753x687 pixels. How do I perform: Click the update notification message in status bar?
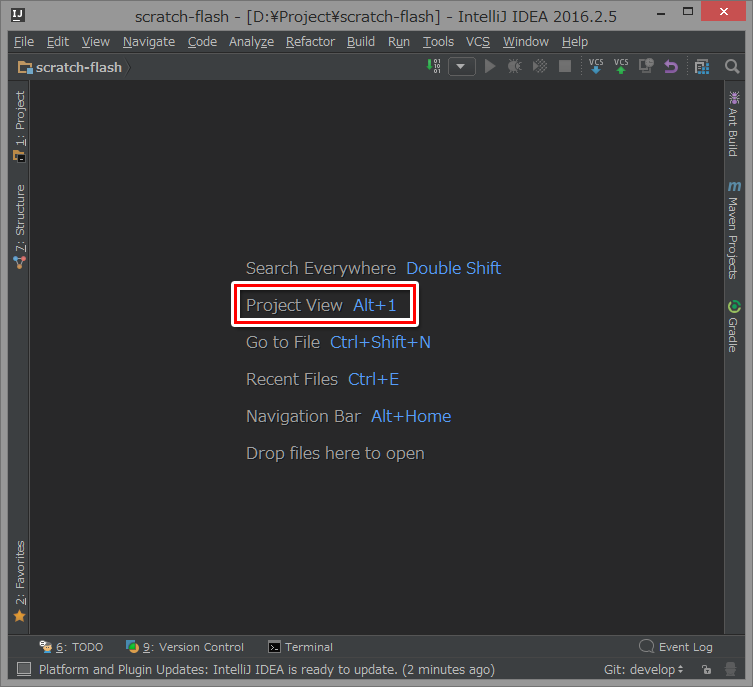tap(267, 670)
